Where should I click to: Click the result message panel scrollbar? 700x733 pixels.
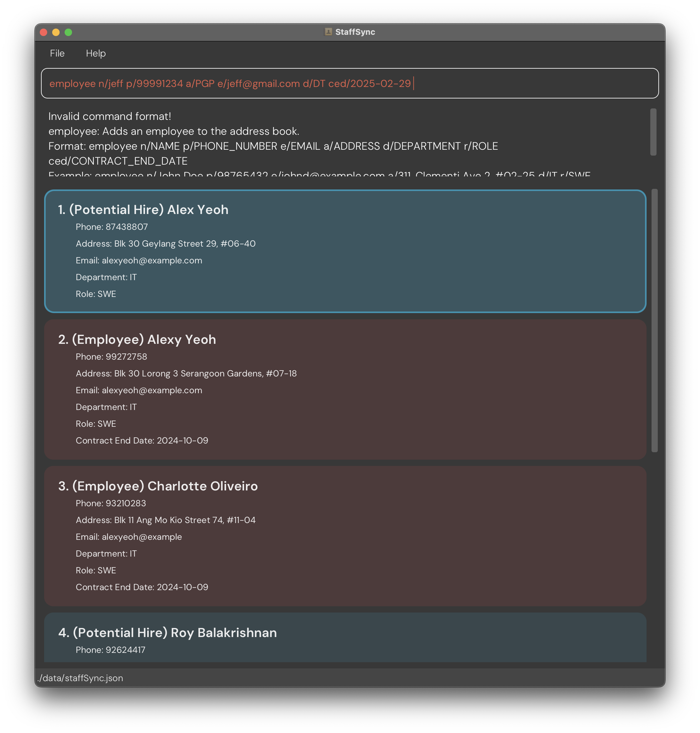point(653,132)
